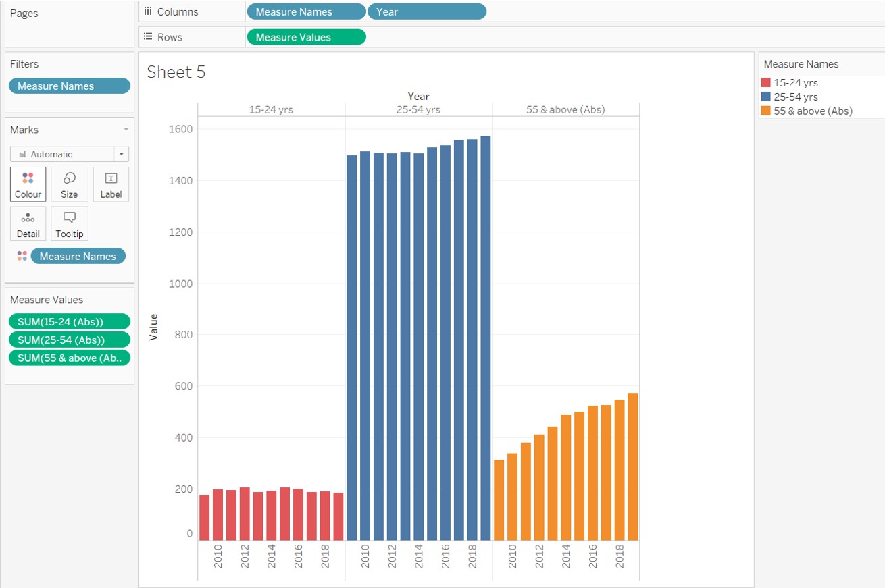Click the Measure Values pill in Rows
This screenshot has width=885, height=588.
point(306,37)
